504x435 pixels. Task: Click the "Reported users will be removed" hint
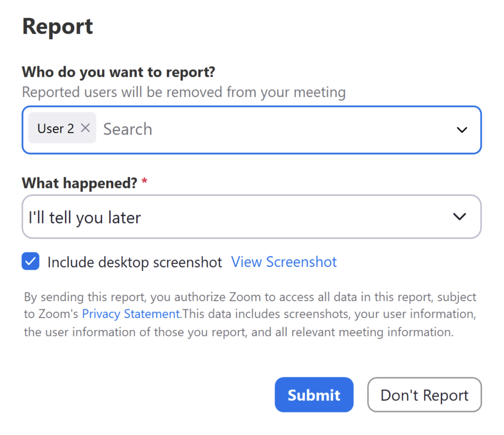tap(184, 92)
